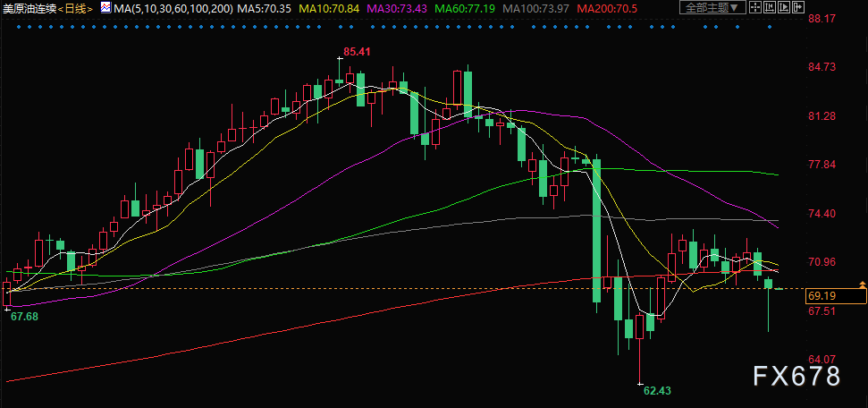Click the 62.43 low price label
Screen dimensions: 868x408
tap(657, 390)
